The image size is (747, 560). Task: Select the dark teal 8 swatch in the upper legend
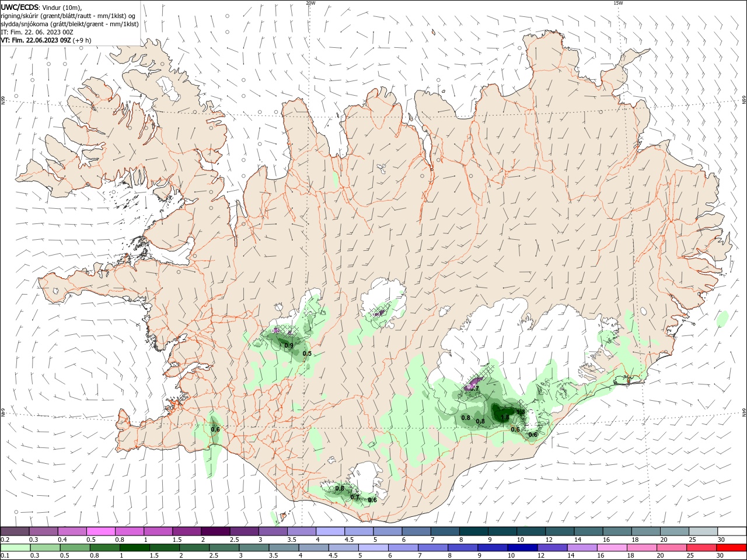[473, 531]
